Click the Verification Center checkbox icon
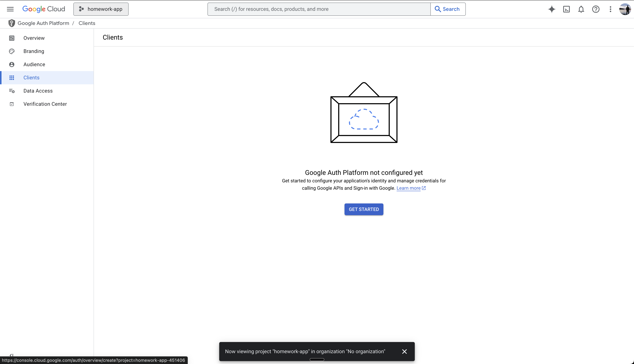This screenshot has width=634, height=364. (12, 104)
